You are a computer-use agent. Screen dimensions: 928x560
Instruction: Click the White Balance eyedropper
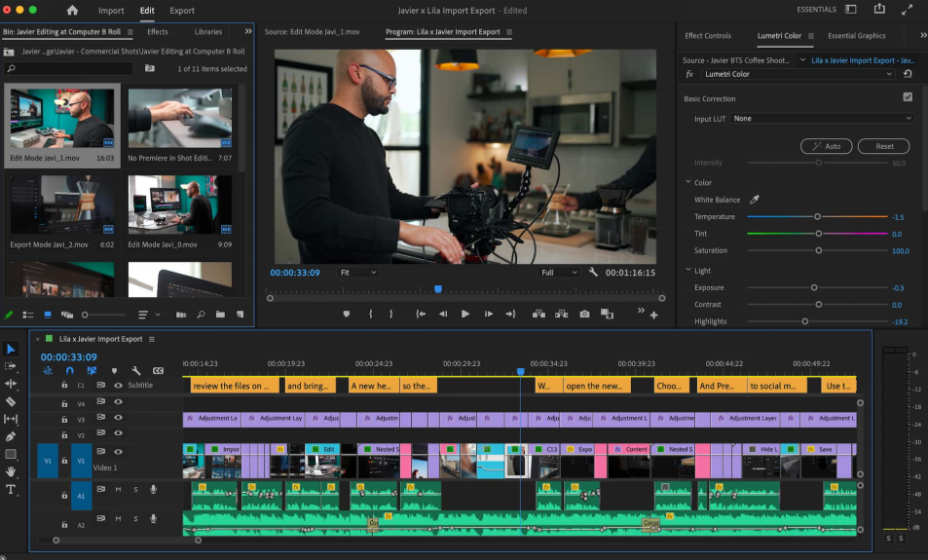coord(754,200)
